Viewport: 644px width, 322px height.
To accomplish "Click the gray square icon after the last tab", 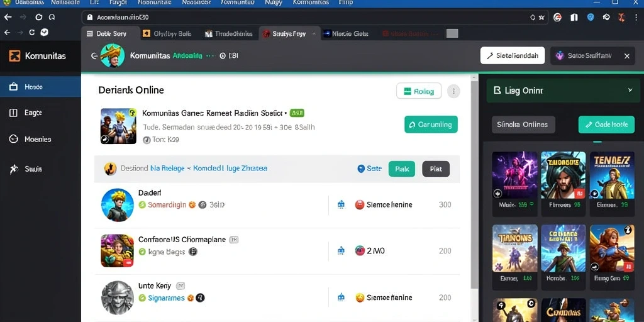I will pyautogui.click(x=452, y=34).
